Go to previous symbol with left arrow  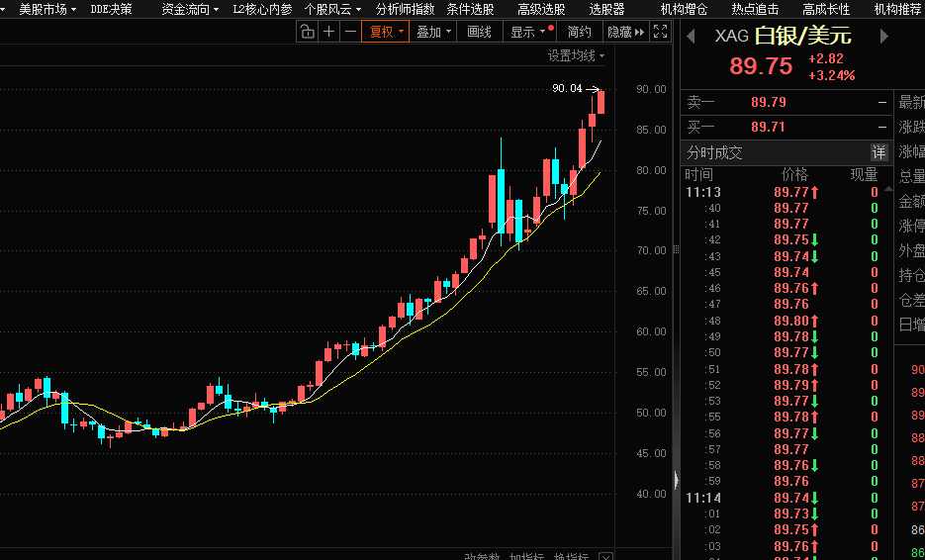pyautogui.click(x=694, y=37)
